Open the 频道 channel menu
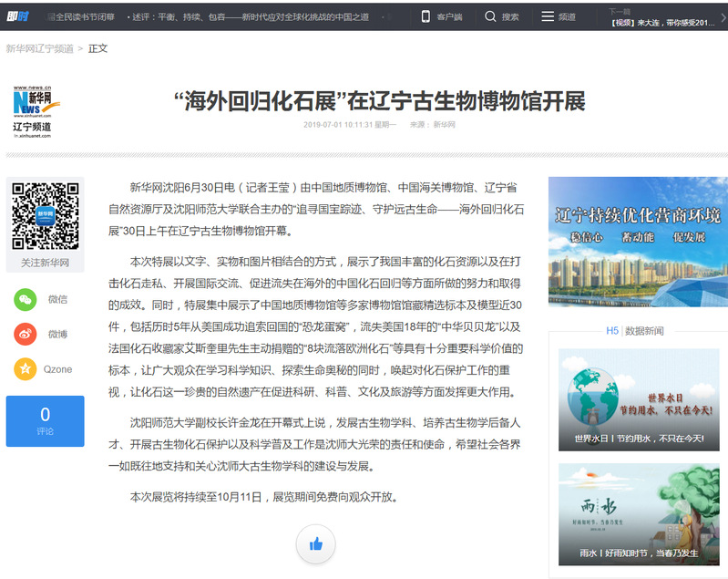 pos(549,16)
